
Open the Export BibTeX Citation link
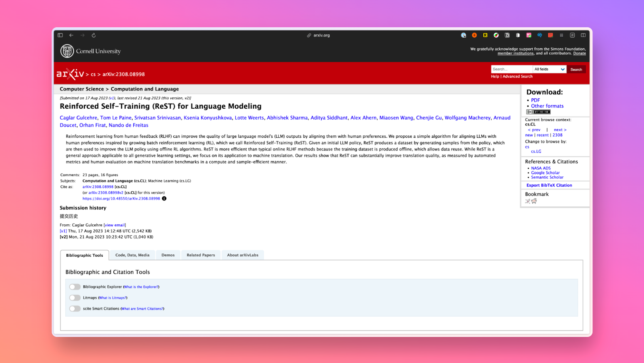549,185
